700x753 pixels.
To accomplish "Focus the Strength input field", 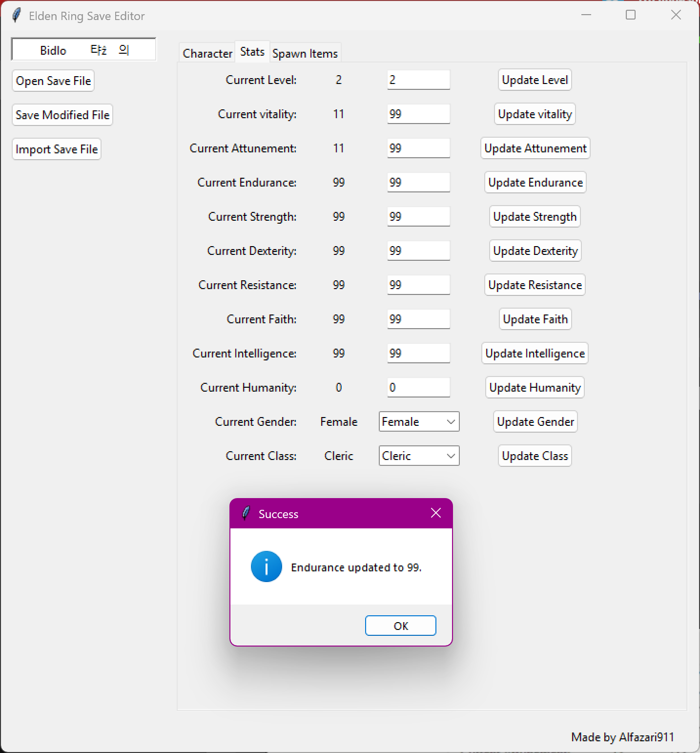I will [419, 217].
